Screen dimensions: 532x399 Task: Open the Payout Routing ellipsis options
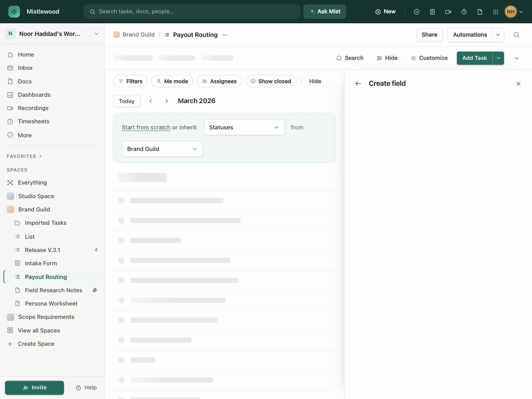[225, 35]
